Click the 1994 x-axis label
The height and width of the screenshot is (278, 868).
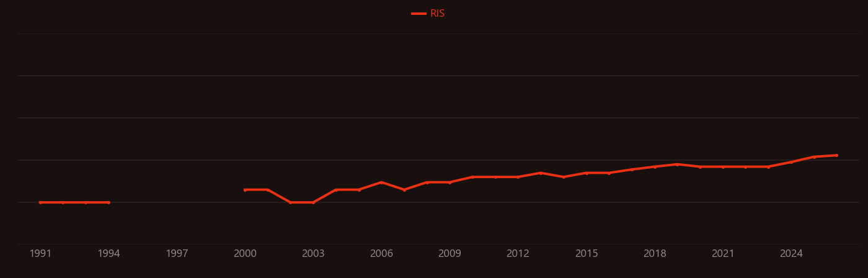(108, 254)
